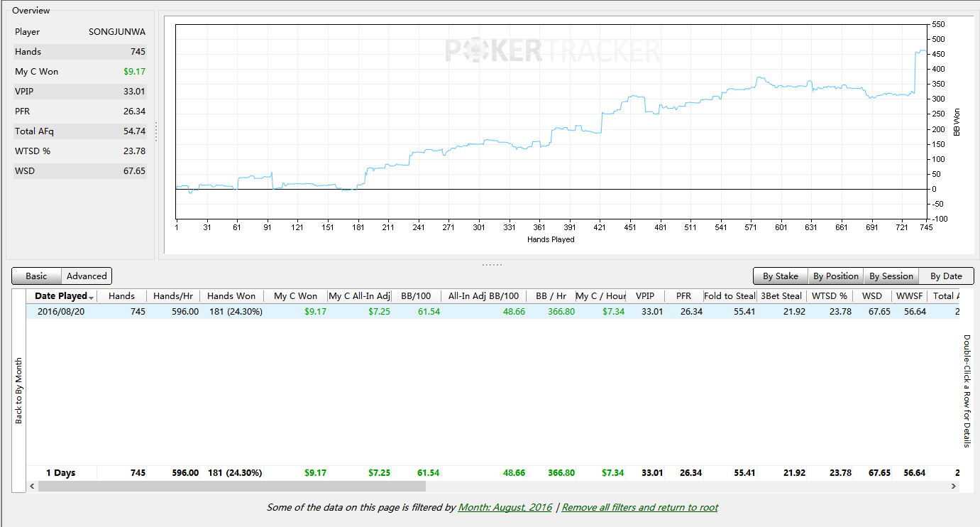Group report By Stake

click(x=781, y=276)
